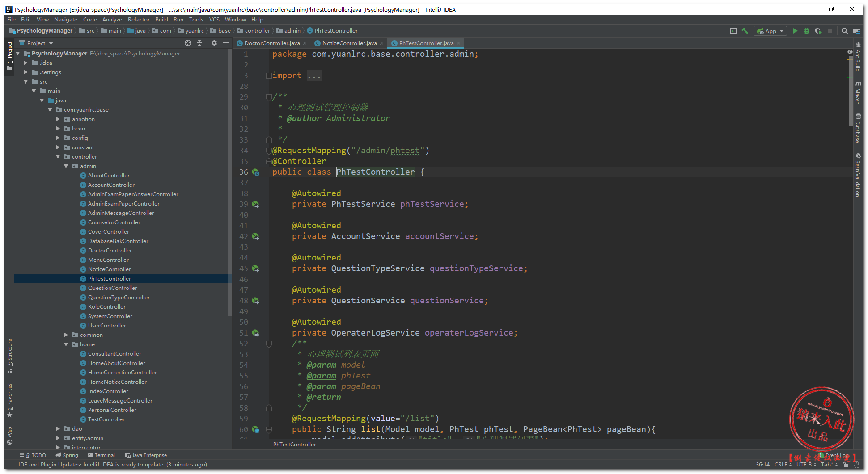Open the Refactor menu

pyautogui.click(x=139, y=20)
